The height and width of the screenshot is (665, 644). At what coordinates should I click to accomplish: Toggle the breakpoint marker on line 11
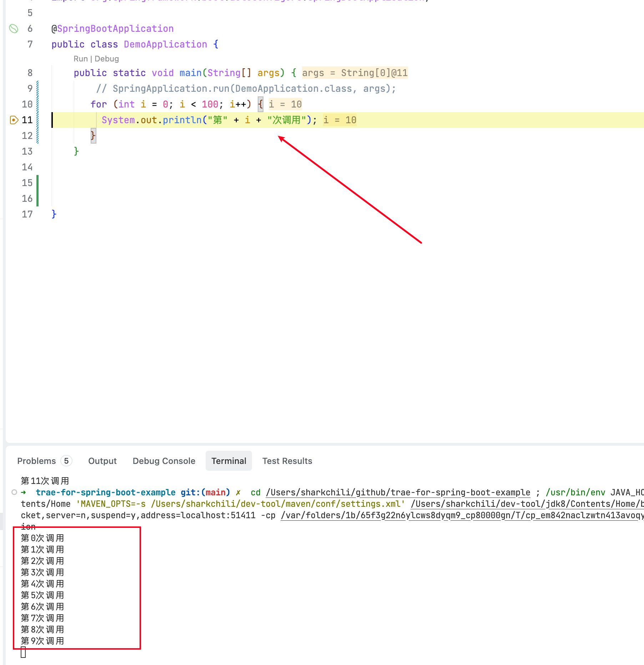coord(14,120)
